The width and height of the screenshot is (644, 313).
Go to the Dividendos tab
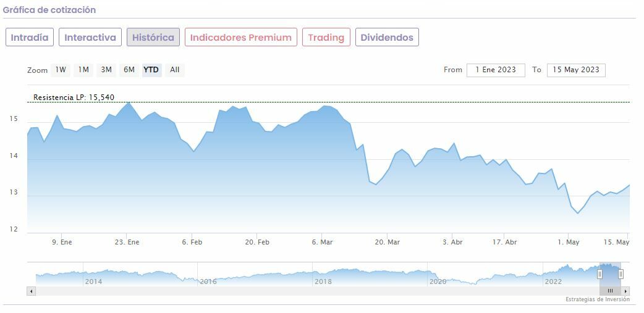pyautogui.click(x=387, y=37)
